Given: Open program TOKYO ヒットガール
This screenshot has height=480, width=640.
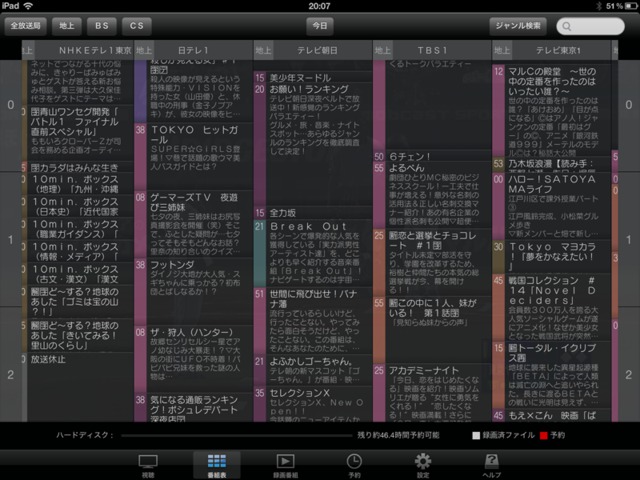Looking at the screenshot, I should coord(193,156).
